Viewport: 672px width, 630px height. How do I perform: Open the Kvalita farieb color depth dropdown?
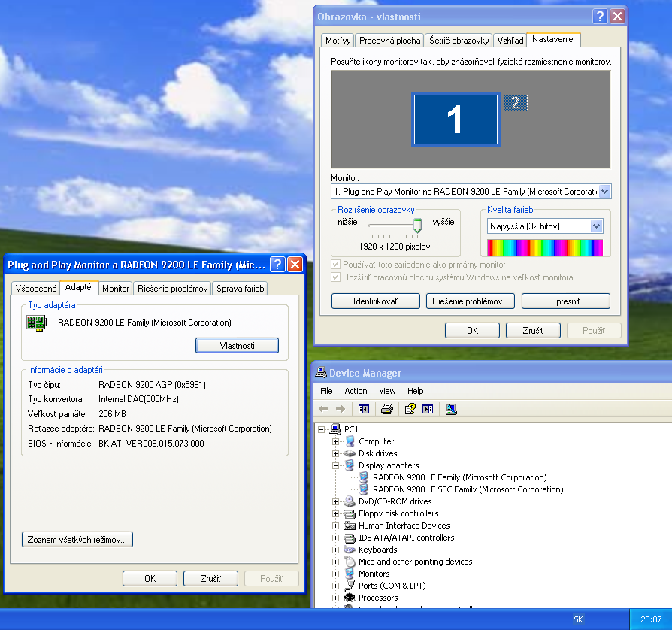click(597, 226)
